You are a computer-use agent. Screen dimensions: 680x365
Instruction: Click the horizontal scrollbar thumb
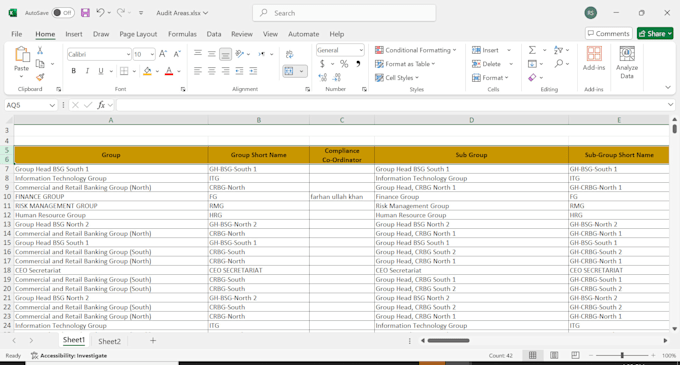pyautogui.click(x=448, y=341)
